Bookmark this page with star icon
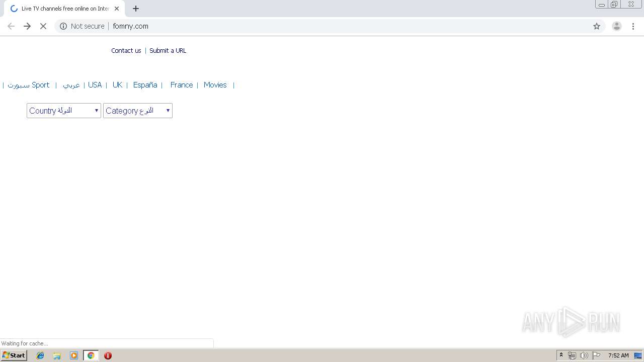 tap(597, 26)
